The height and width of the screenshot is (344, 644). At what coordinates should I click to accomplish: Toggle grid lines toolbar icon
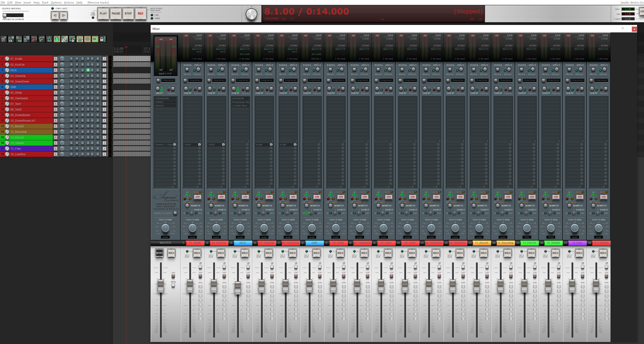pyautogui.click(x=87, y=39)
